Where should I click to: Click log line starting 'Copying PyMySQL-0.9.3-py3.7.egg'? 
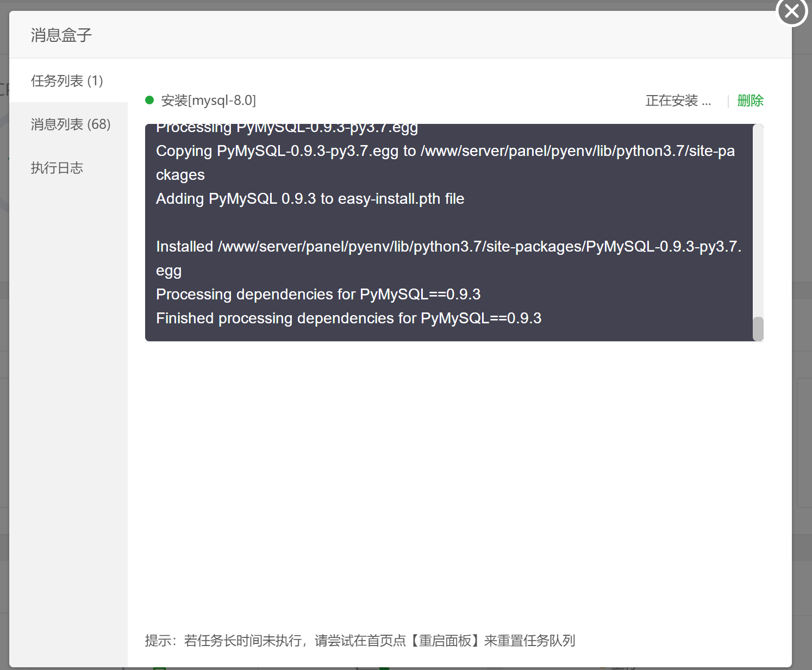pos(446,163)
